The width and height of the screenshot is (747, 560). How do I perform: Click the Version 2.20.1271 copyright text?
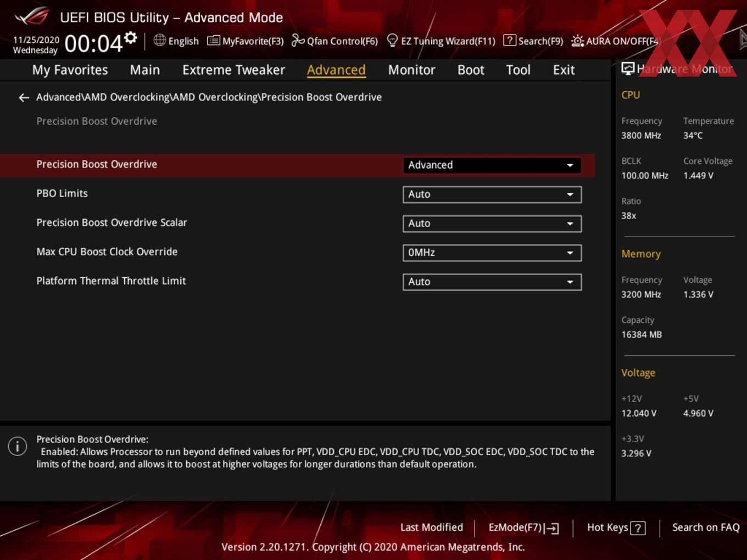pos(373,547)
